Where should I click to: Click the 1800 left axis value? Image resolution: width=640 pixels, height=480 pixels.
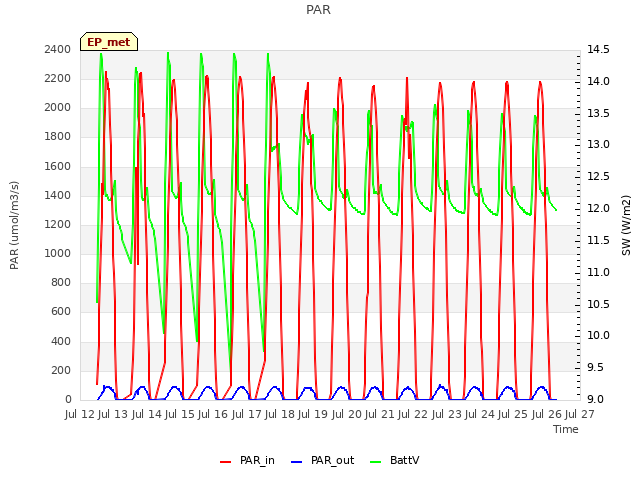(58, 137)
